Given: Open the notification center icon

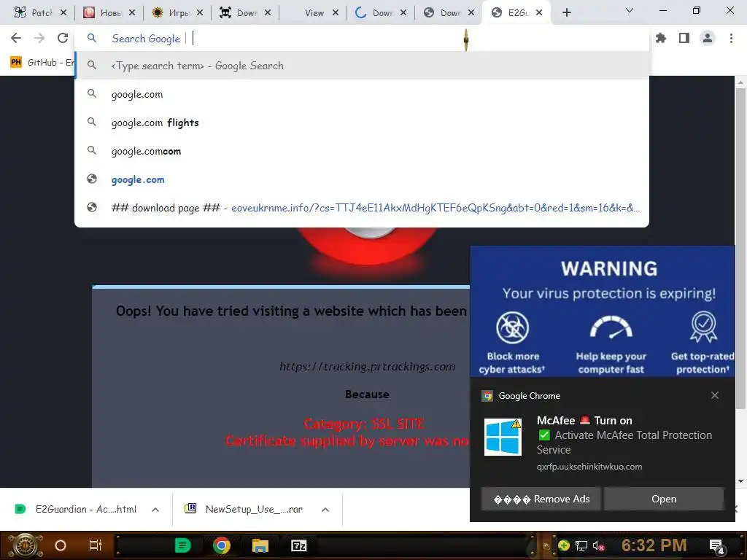Looking at the screenshot, I should coord(717,546).
